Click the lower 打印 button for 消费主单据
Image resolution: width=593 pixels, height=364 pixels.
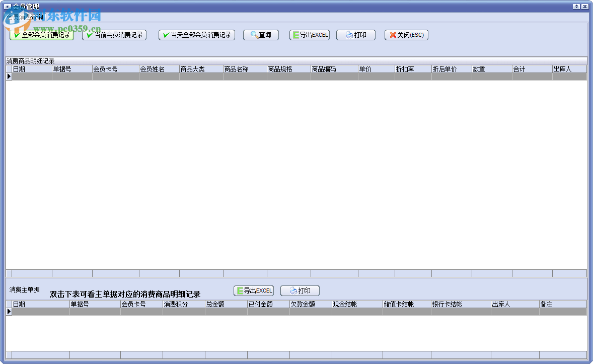(x=300, y=290)
